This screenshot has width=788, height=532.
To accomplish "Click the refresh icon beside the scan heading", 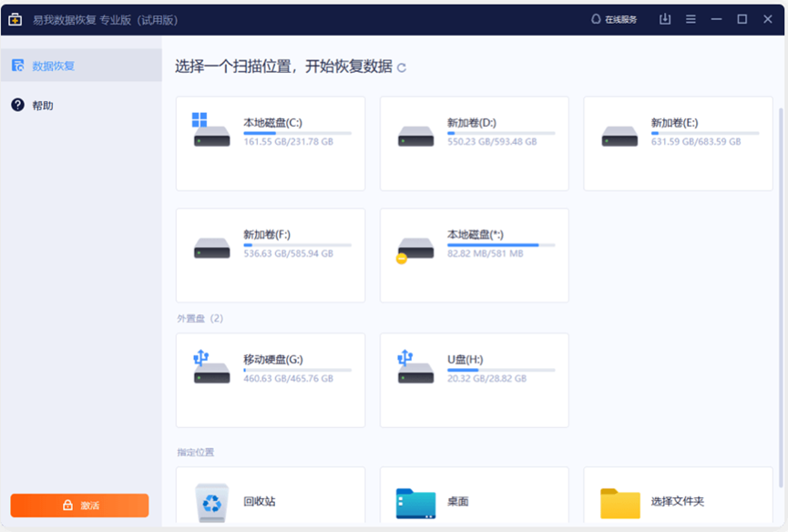I will [x=402, y=67].
